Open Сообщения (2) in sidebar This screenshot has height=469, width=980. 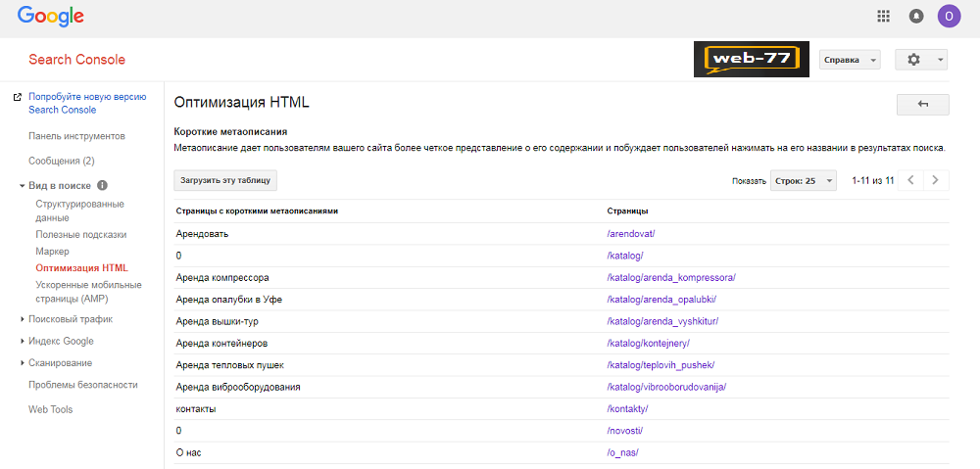click(x=61, y=161)
